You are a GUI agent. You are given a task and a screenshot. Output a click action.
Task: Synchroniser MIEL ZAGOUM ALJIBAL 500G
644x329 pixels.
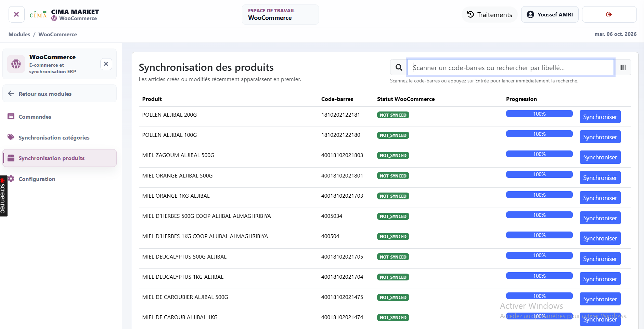tap(600, 157)
